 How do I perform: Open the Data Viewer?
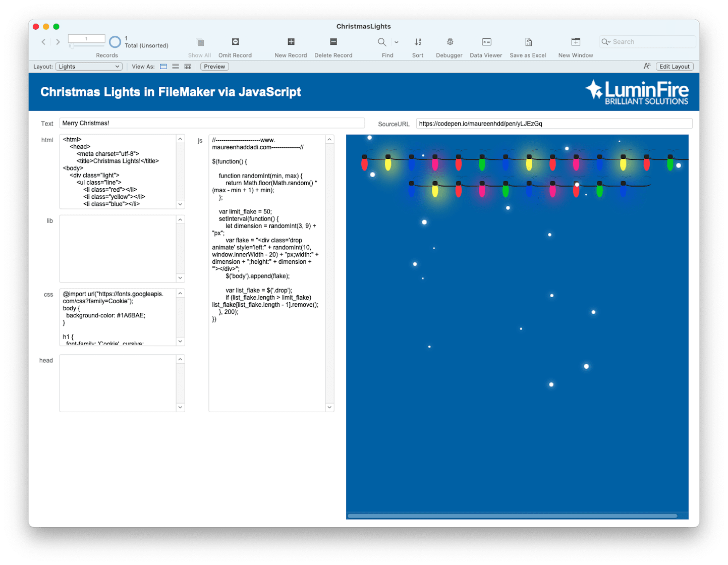486,42
